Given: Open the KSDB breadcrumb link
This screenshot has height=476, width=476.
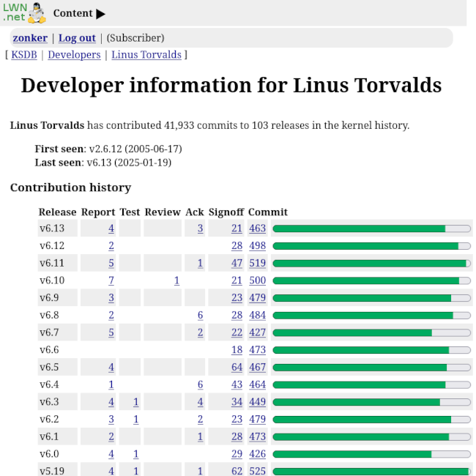Looking at the screenshot, I should (26, 55).
